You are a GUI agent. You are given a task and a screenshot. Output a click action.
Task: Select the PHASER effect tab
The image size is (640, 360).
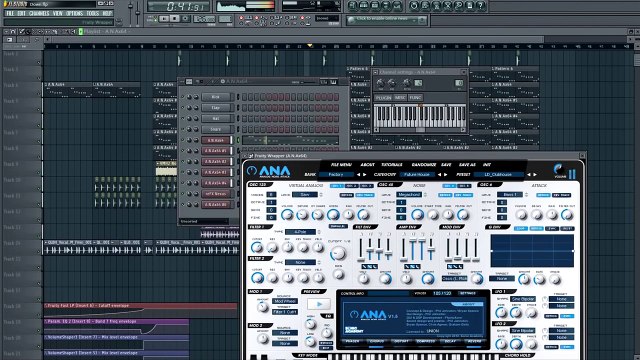click(x=353, y=341)
